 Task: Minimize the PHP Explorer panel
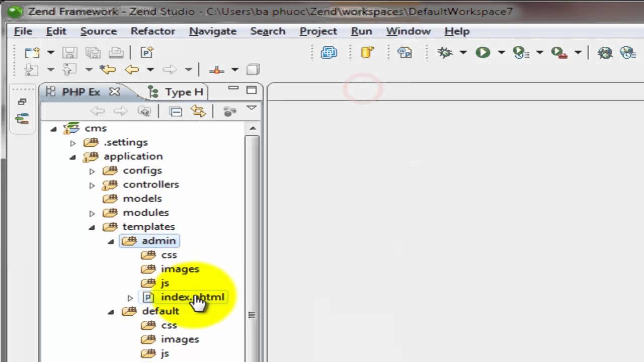point(233,89)
